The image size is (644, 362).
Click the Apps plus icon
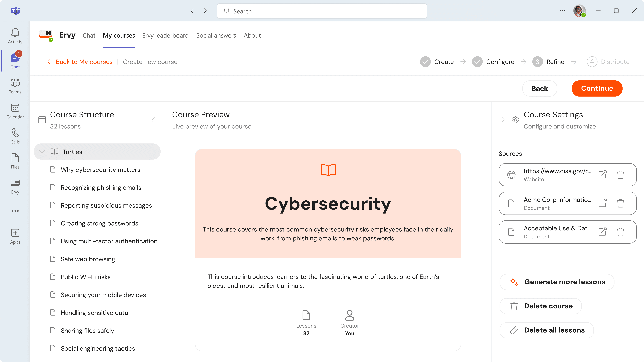(x=15, y=236)
